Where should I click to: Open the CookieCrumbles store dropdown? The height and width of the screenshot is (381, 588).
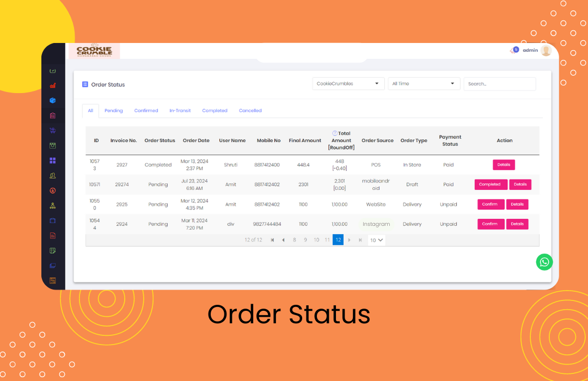[348, 83]
